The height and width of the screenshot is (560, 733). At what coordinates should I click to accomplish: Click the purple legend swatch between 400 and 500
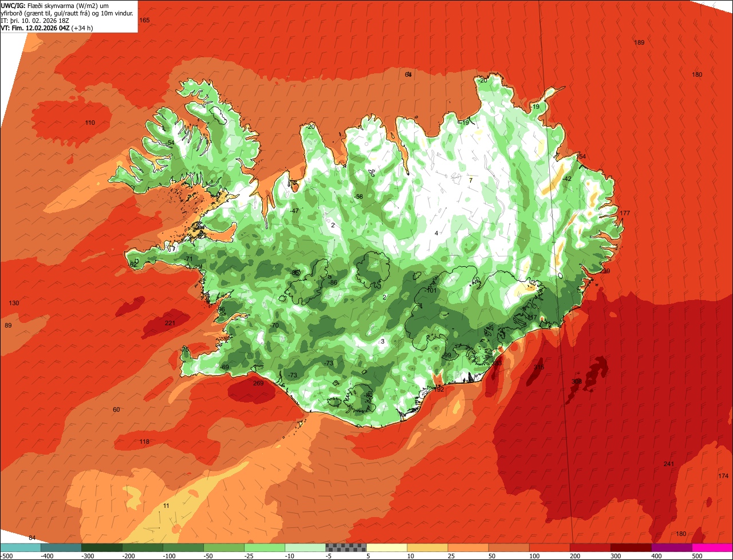coord(671,547)
